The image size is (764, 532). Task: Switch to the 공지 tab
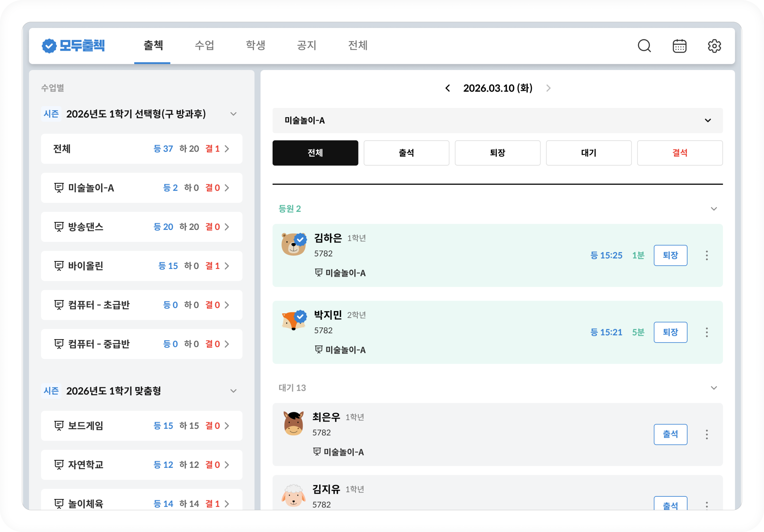pyautogui.click(x=306, y=45)
